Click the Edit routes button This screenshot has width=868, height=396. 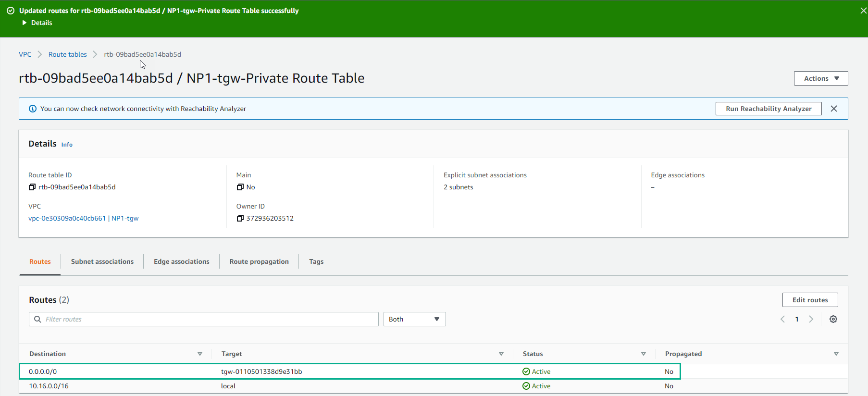point(810,300)
